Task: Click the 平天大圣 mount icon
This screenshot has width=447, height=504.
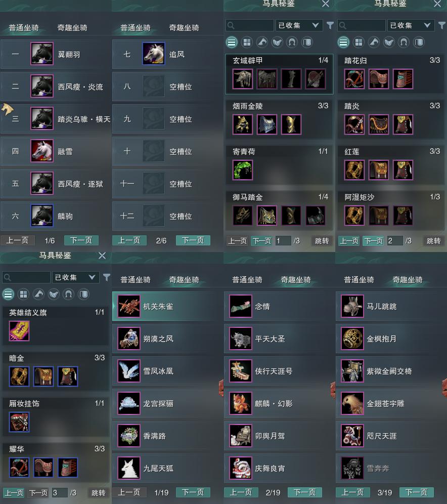Action: tap(241, 339)
